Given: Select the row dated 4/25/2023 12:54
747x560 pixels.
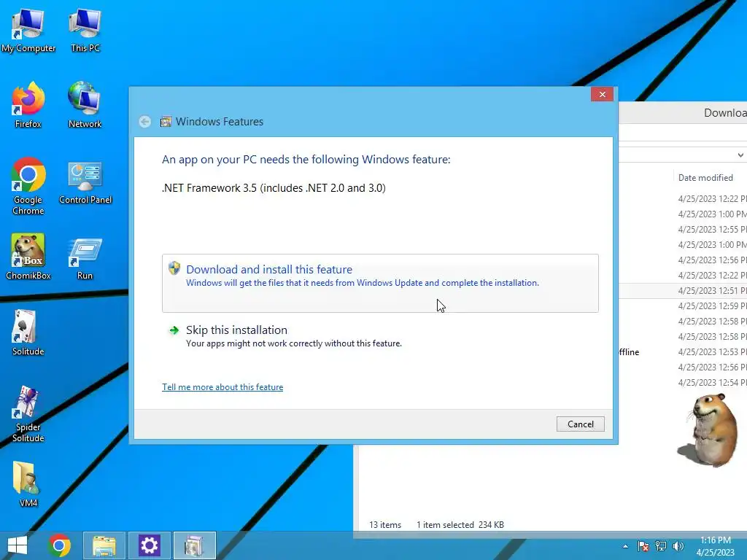Looking at the screenshot, I should [682, 383].
